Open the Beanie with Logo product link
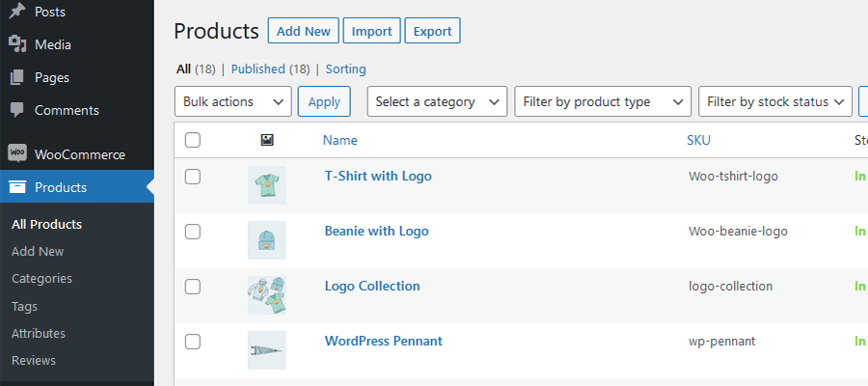The image size is (868, 386). [x=376, y=232]
